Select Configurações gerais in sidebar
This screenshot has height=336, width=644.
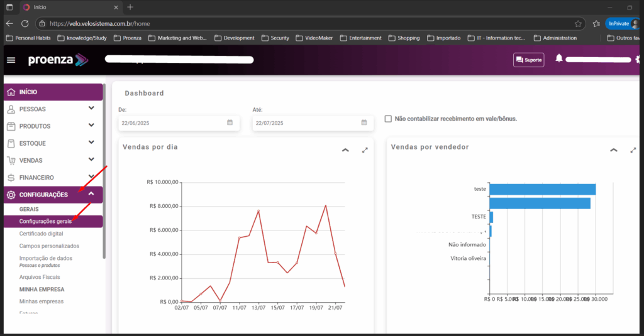(45, 221)
